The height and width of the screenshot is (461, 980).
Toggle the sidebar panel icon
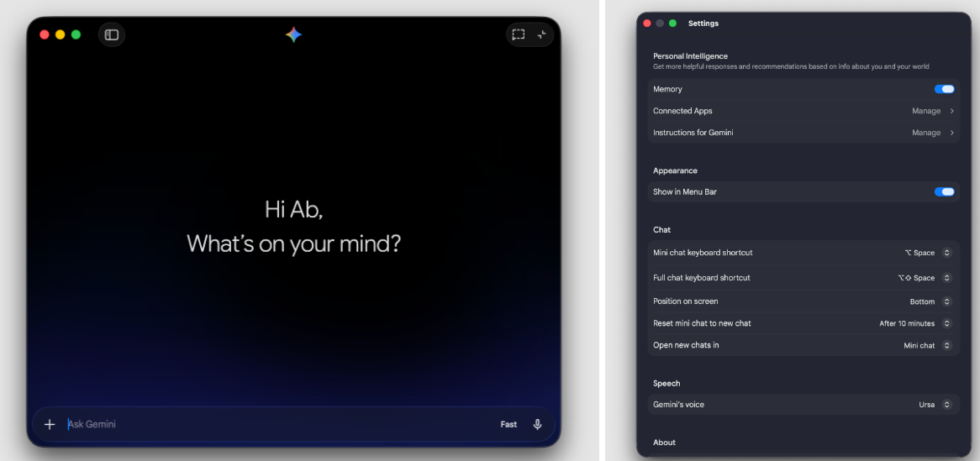(x=112, y=34)
